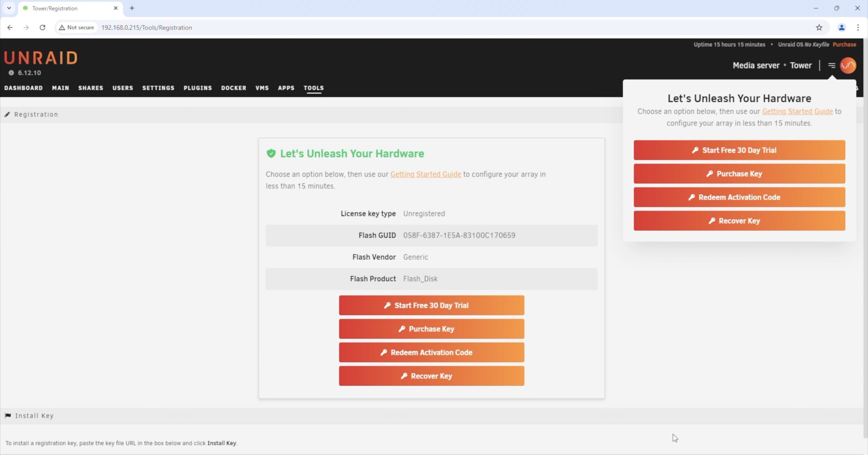The width and height of the screenshot is (868, 455).
Task: Click the Not secure site info chip
Action: [77, 27]
